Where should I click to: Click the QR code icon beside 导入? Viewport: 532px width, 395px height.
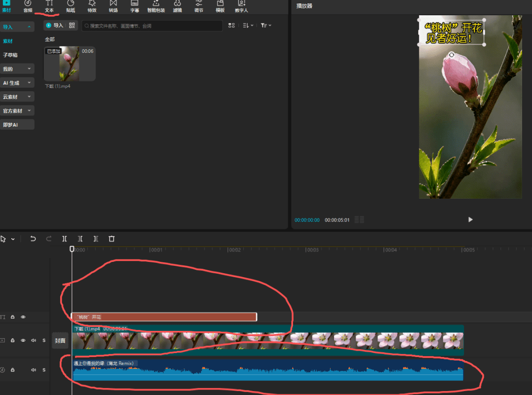click(72, 25)
